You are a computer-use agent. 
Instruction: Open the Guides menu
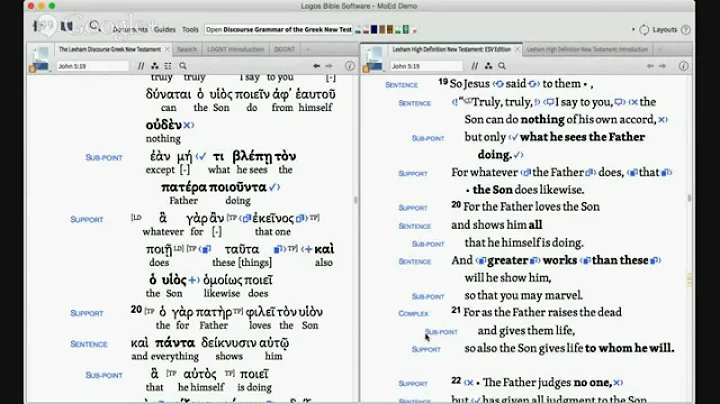point(164,29)
